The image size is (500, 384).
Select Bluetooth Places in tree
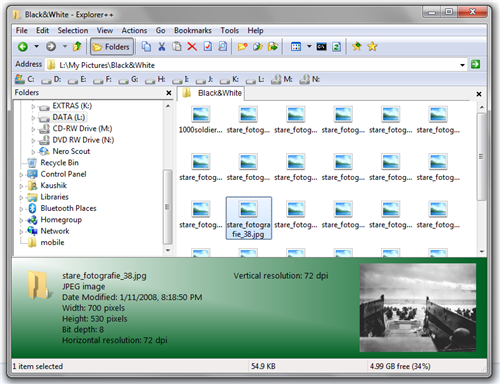(68, 208)
